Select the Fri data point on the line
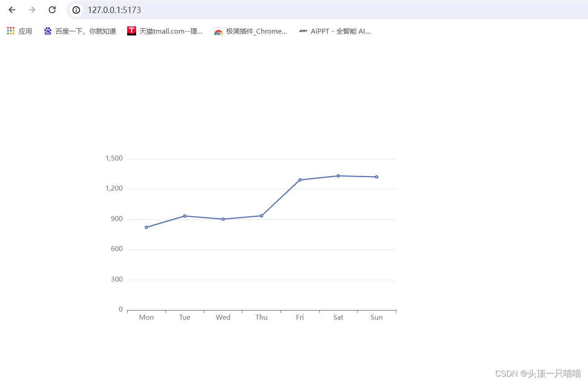This screenshot has height=382, width=588. tap(300, 180)
